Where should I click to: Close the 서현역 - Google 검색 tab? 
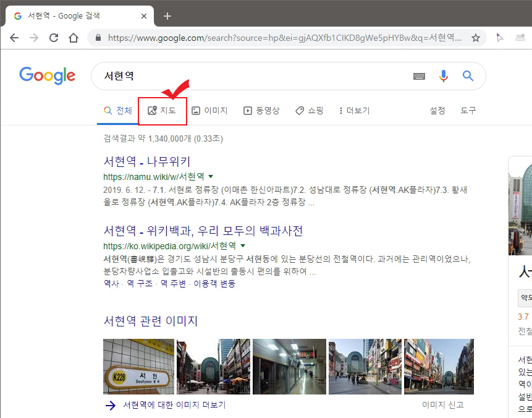(x=144, y=16)
